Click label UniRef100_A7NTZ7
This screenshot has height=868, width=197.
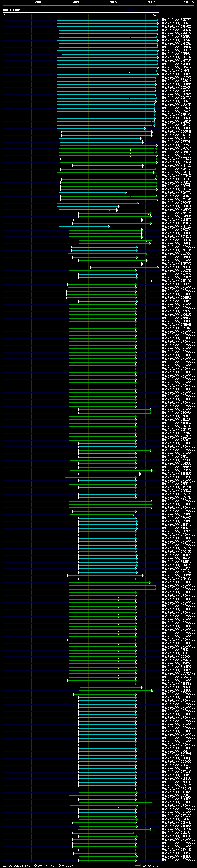point(177,165)
